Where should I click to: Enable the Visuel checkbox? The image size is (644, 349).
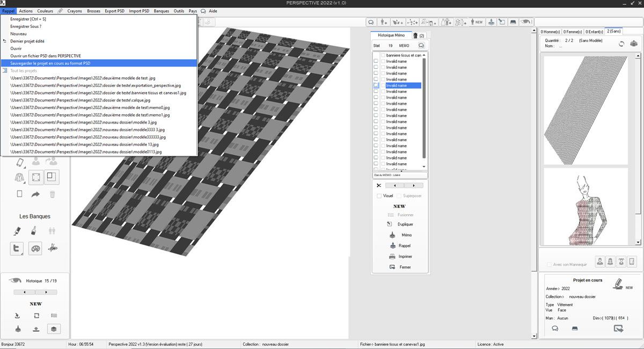point(379,196)
